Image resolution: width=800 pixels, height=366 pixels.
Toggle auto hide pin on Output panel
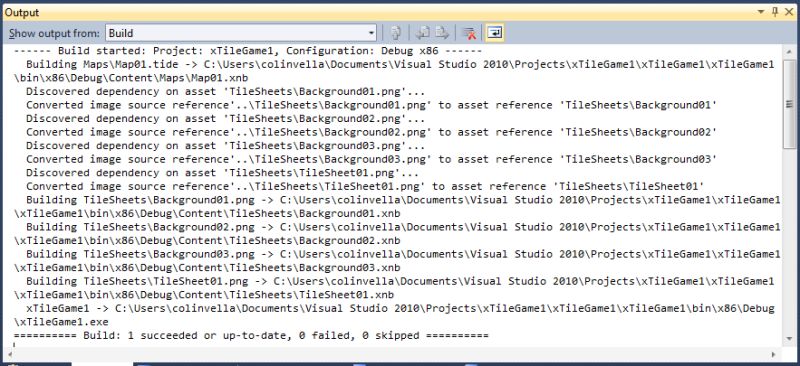(774, 11)
